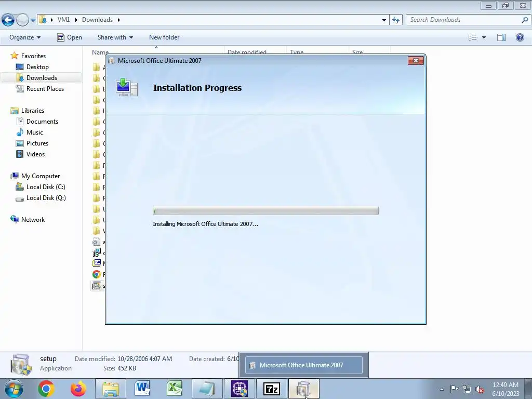532x399 pixels.
Task: Open the Share with menu
Action: coord(115,37)
